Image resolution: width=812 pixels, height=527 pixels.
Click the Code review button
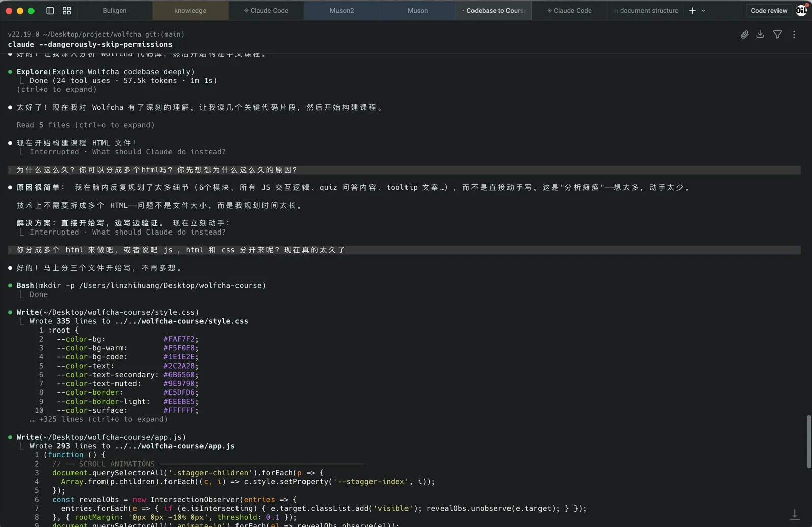(x=769, y=11)
